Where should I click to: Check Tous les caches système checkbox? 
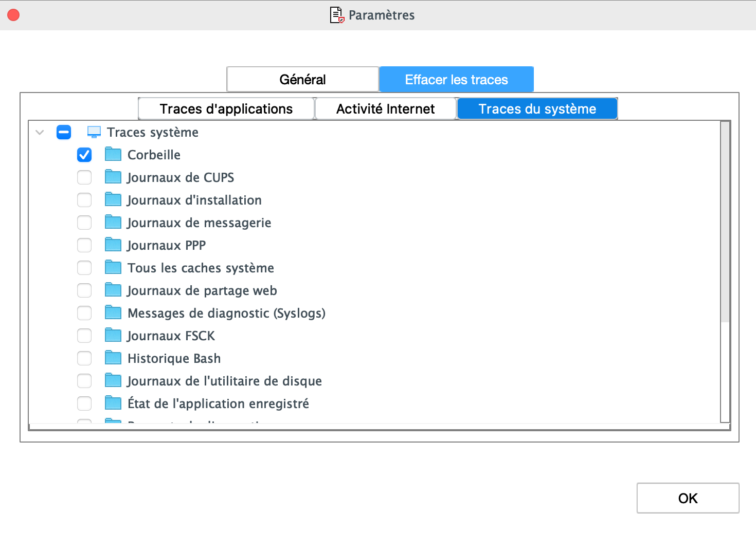coord(84,268)
